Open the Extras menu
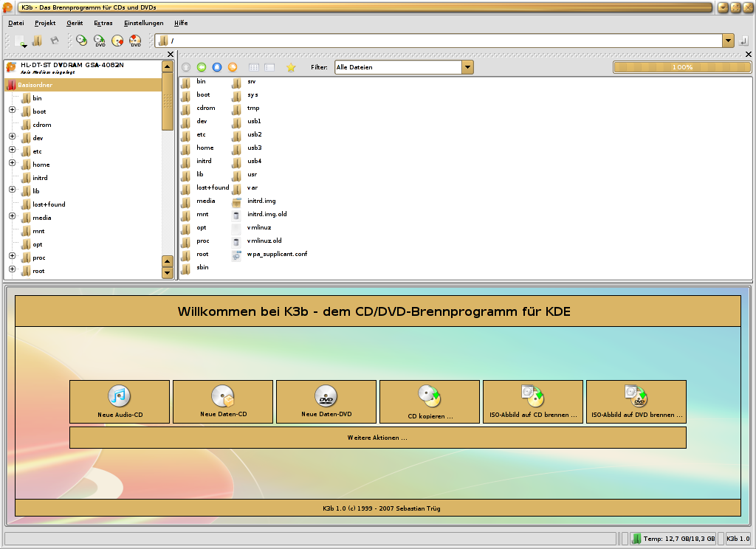The width and height of the screenshot is (756, 549). click(103, 23)
